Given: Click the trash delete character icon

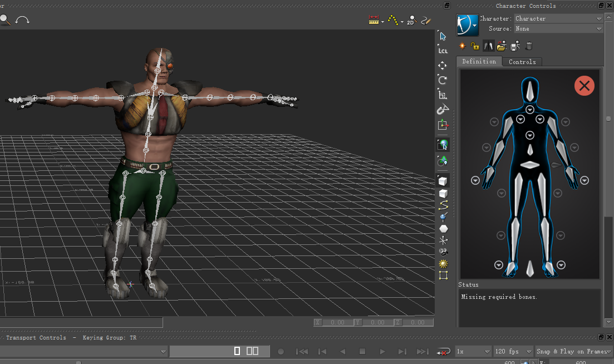Looking at the screenshot, I should 529,46.
